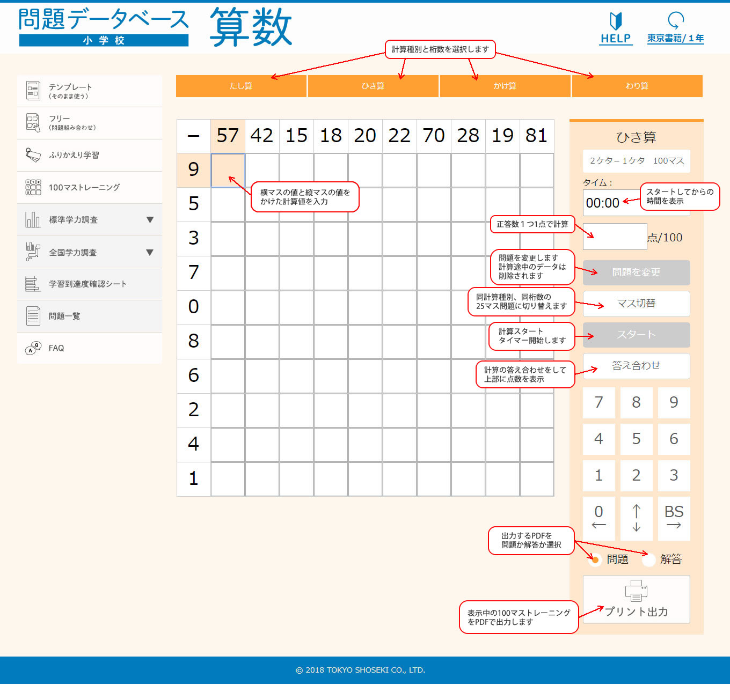Switch to the わり算 tab
Image resolution: width=730 pixels, height=700 pixels.
[x=637, y=86]
